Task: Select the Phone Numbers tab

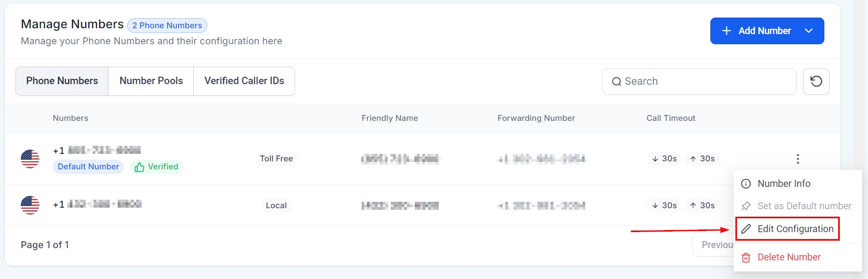Action: pos(62,81)
